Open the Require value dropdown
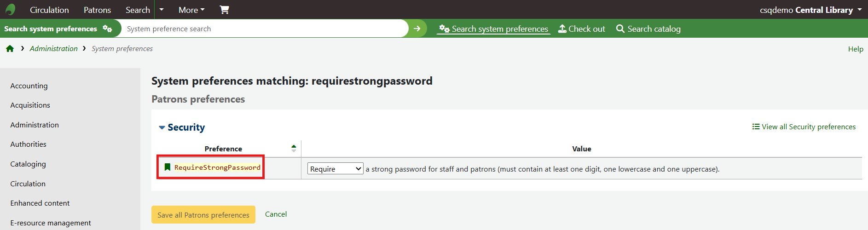The image size is (868, 230). [335, 169]
